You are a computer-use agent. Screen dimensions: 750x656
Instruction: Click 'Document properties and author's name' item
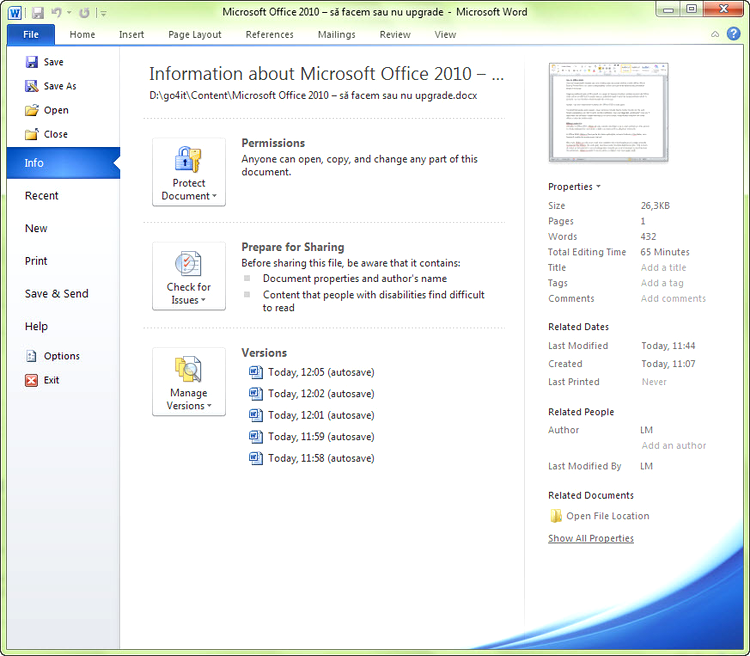point(355,278)
